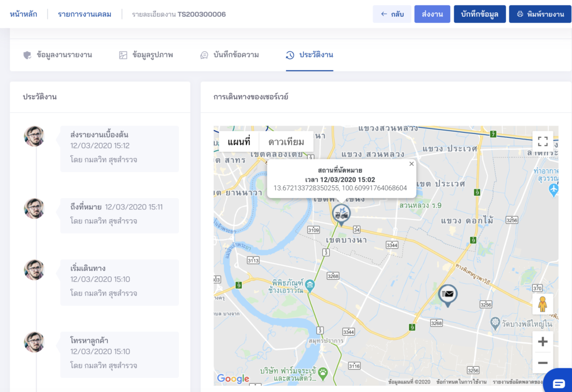The width and height of the screenshot is (572, 392).
Task: Click the accident car marker on map
Action: 341,215
